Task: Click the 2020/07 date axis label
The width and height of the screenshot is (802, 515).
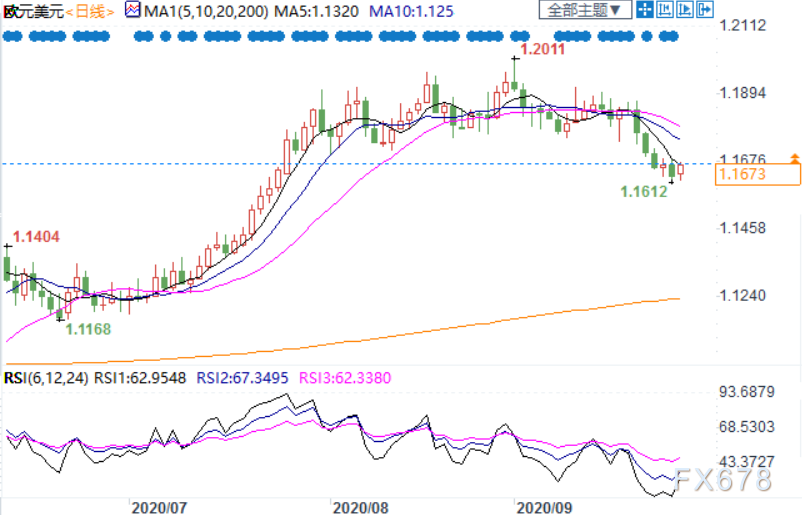Action: tap(159, 507)
